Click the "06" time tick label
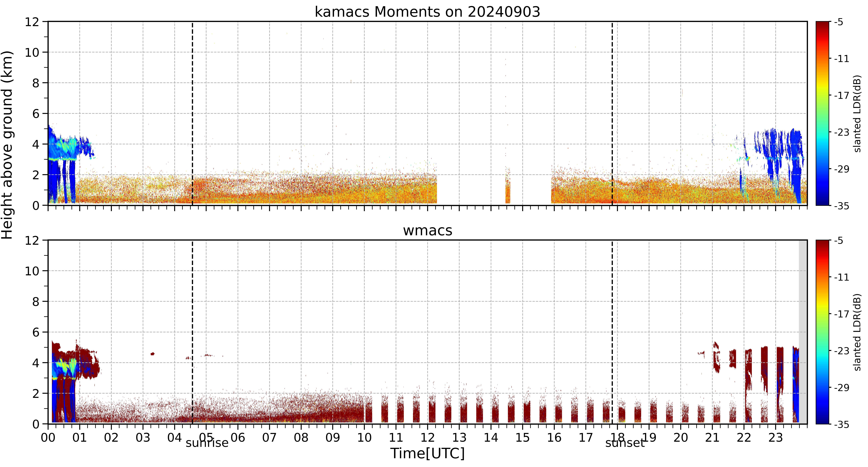Screen dimensions: 868x467 238,438
